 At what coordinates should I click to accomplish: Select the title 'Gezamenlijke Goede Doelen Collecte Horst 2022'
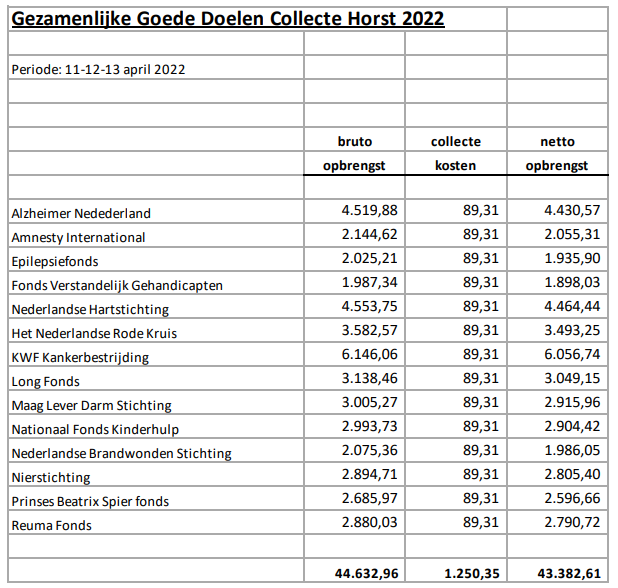pyautogui.click(x=228, y=19)
